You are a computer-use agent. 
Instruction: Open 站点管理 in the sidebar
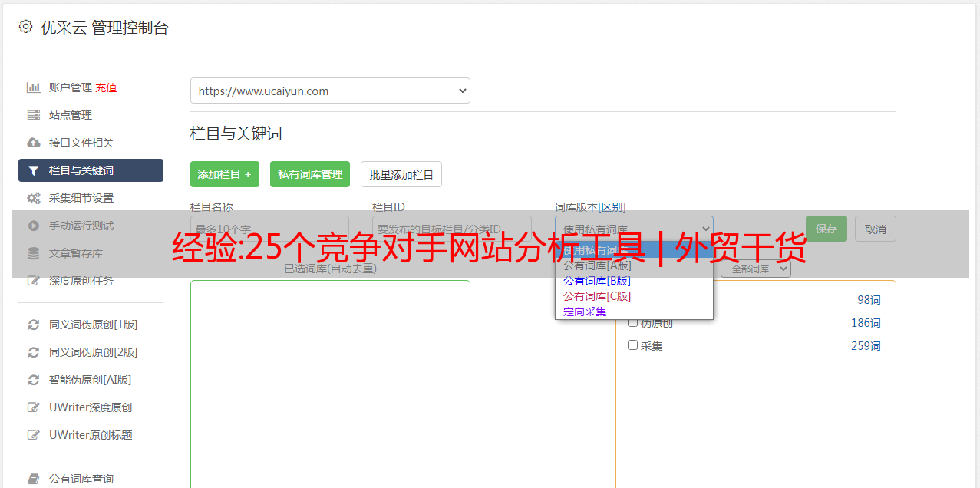click(71, 115)
